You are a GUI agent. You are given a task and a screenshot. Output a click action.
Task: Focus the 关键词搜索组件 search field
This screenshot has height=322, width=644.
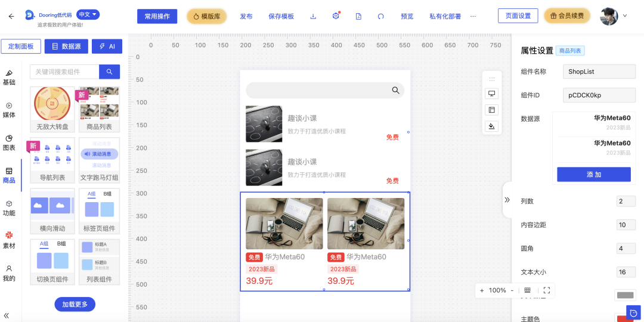pos(64,72)
